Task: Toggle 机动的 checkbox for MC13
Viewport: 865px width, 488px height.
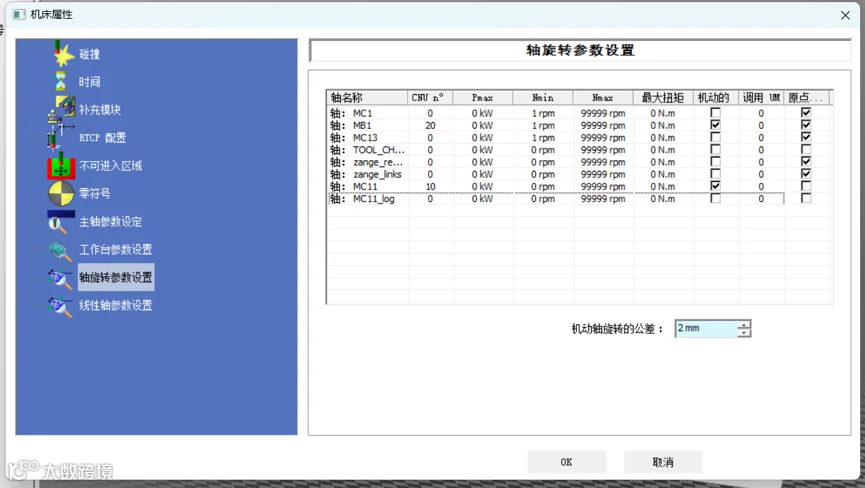Action: [x=716, y=137]
